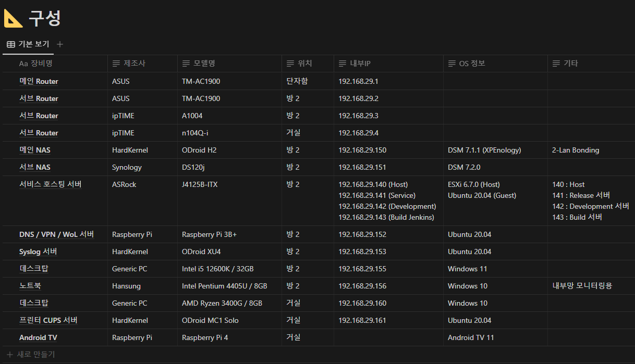Open the 기타 column header menu
The width and height of the screenshot is (635, 364).
591,64
